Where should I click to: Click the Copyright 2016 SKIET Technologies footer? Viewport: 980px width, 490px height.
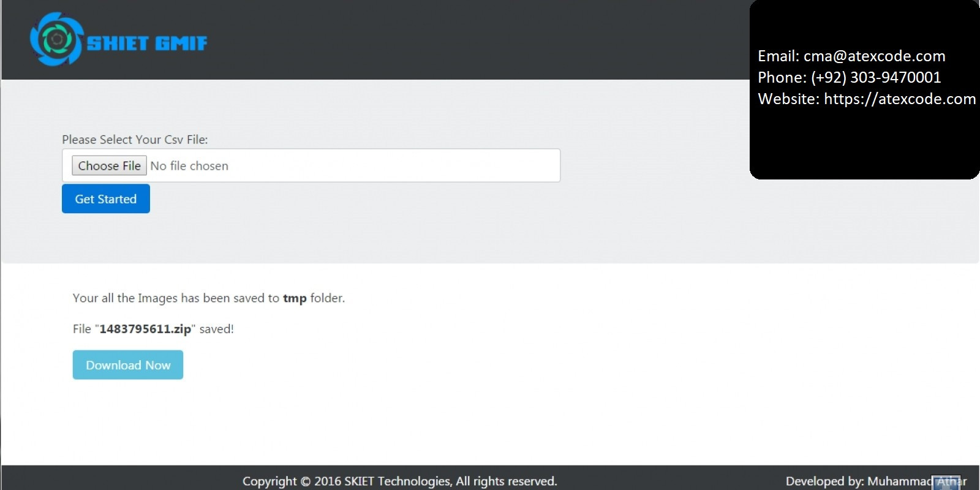click(x=400, y=481)
